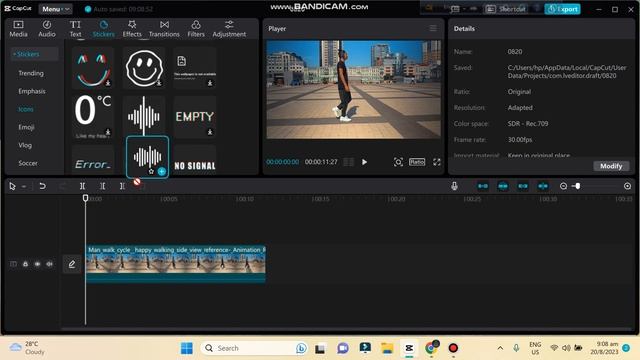Hide the main video track
Screen dimensions: 640x360
coord(37,264)
